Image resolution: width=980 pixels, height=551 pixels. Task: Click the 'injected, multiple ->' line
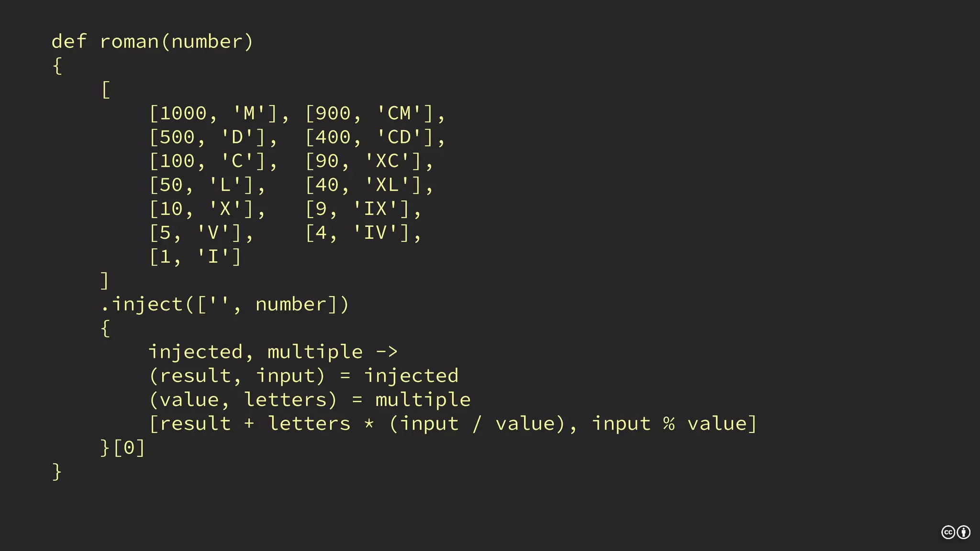273,352
